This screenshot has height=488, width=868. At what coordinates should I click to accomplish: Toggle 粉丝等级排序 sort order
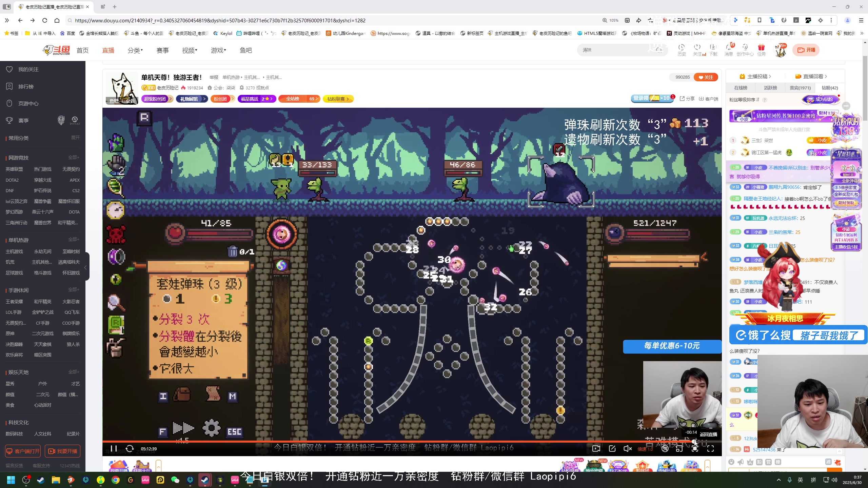(x=744, y=100)
